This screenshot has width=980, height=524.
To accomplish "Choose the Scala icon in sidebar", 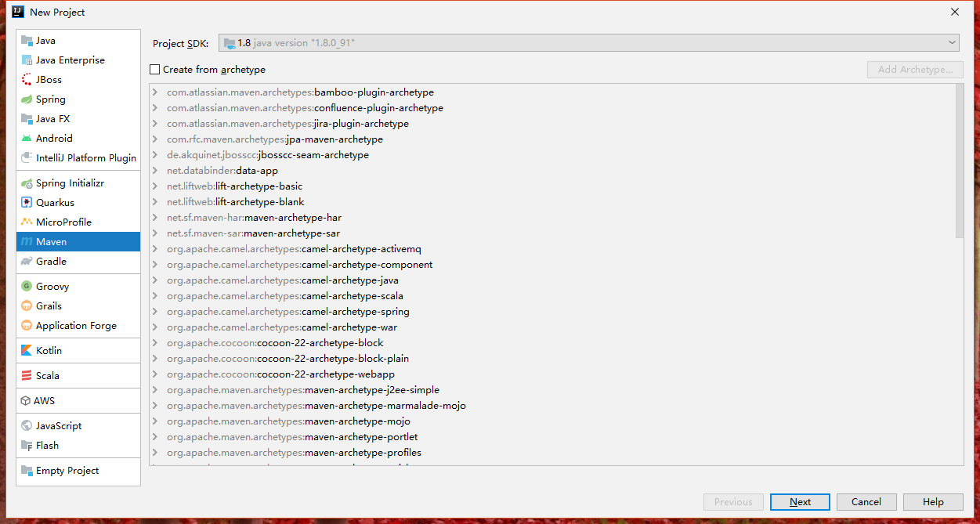I will (x=27, y=376).
